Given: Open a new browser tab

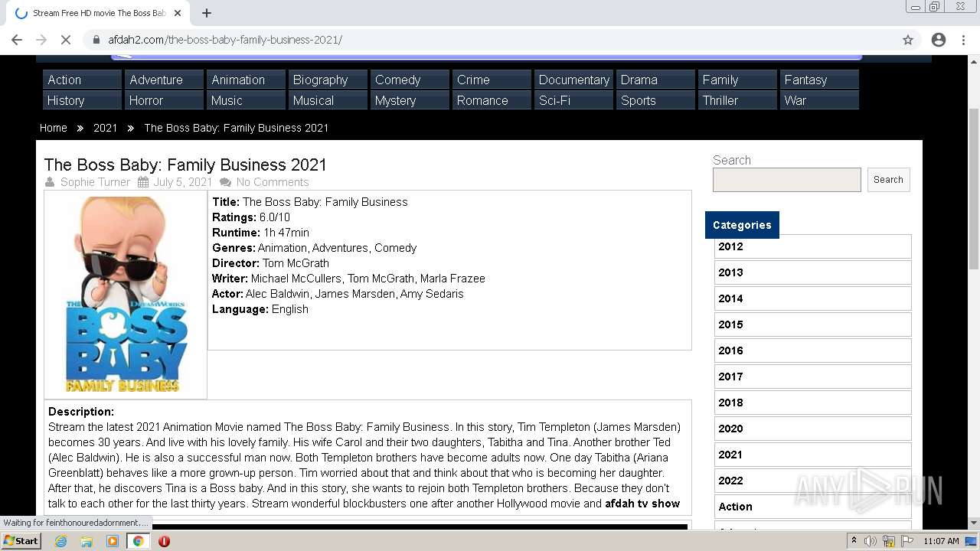Looking at the screenshot, I should [x=207, y=13].
